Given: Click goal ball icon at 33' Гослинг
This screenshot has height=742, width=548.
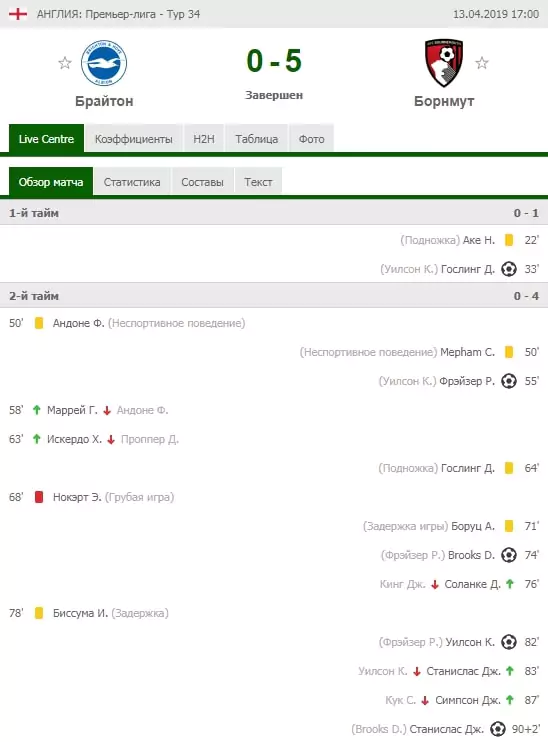Looking at the screenshot, I should pos(509,269).
